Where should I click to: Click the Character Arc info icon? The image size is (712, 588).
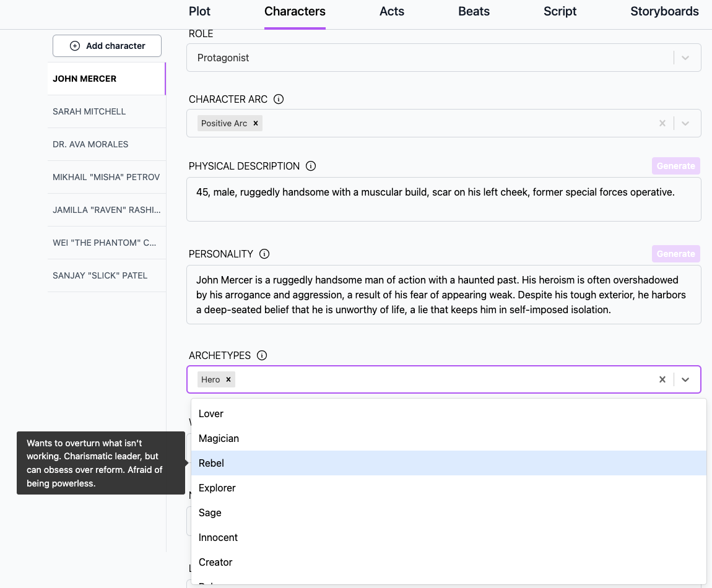[x=279, y=99]
